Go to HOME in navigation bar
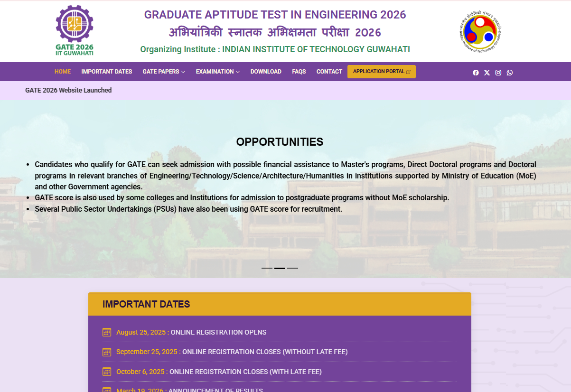This screenshot has height=392, width=571. click(63, 72)
